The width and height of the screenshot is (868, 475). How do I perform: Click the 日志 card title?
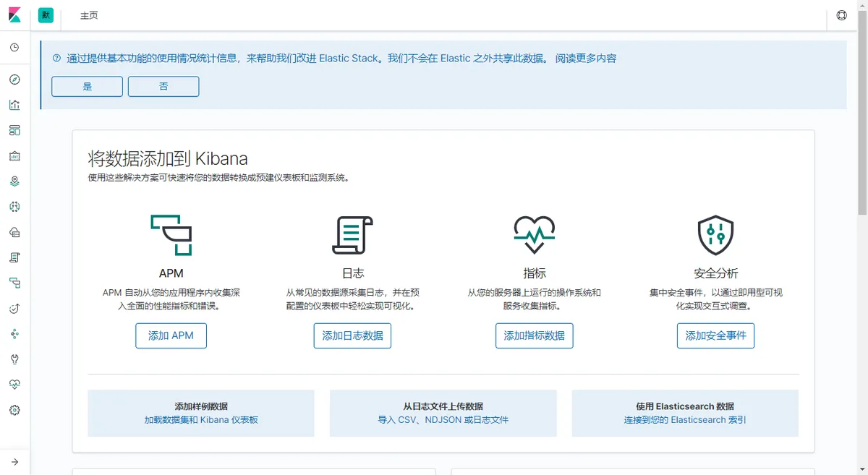tap(352, 273)
